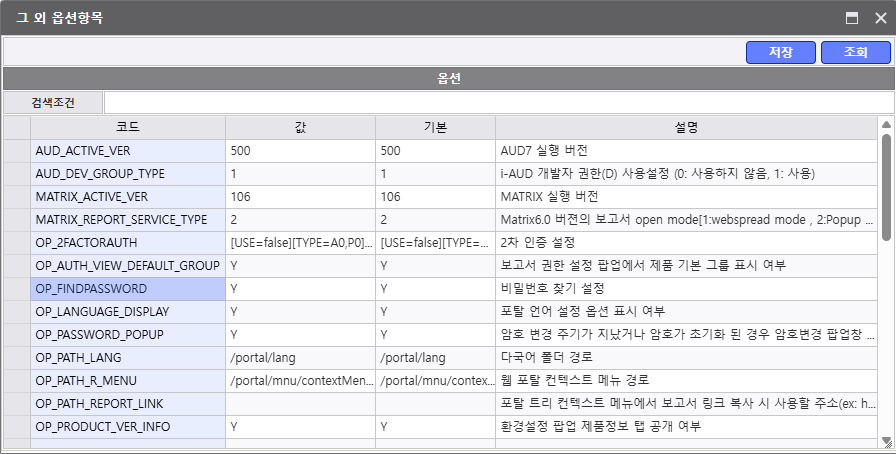Select the AUD_ACTIVE_VER code cell
The width and height of the screenshot is (896, 454).
click(x=128, y=151)
